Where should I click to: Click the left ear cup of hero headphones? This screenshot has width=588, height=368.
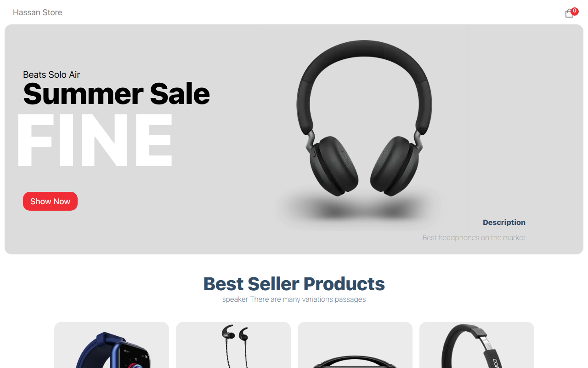334,166
